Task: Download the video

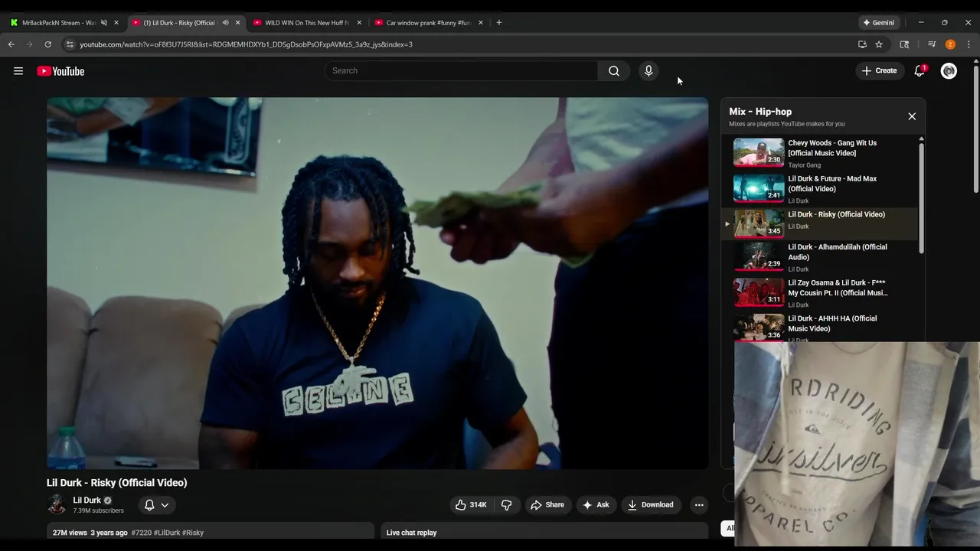Action: pyautogui.click(x=651, y=505)
